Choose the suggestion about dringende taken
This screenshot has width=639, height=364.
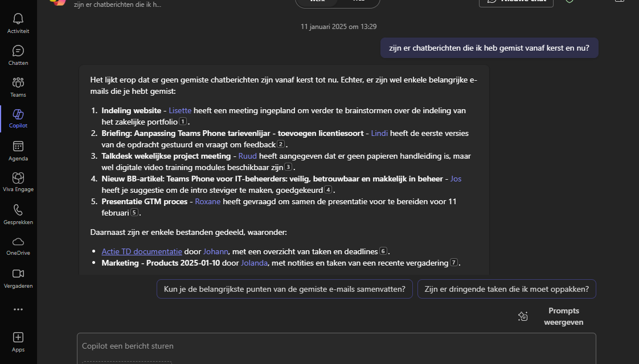(506, 289)
